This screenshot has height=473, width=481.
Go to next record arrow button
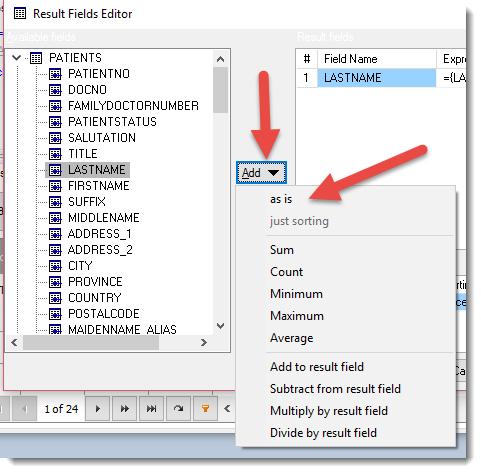pyautogui.click(x=97, y=408)
